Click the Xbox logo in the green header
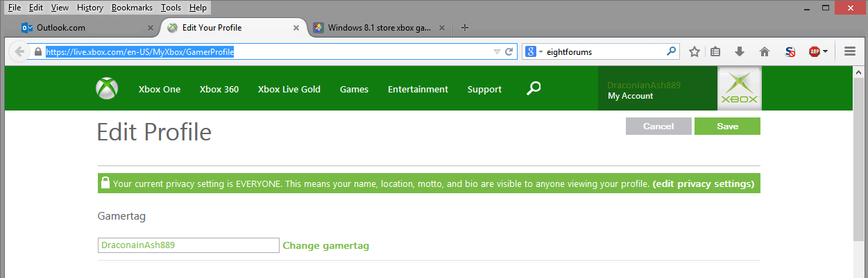The image size is (868, 278). coord(106,89)
